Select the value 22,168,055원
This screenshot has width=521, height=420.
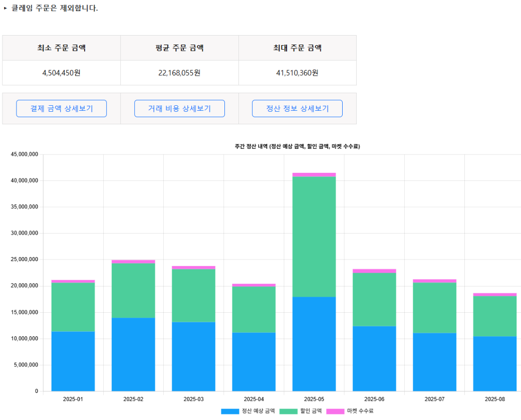click(x=179, y=73)
